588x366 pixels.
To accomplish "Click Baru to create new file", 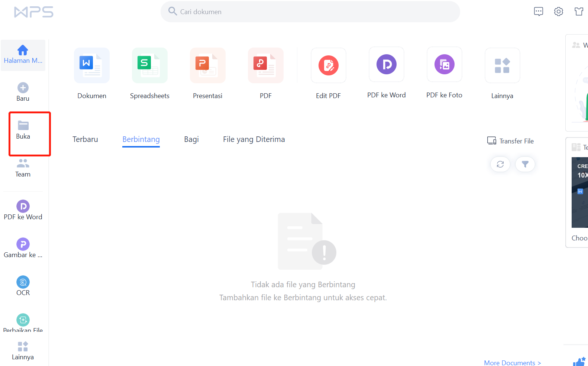I will click(23, 92).
